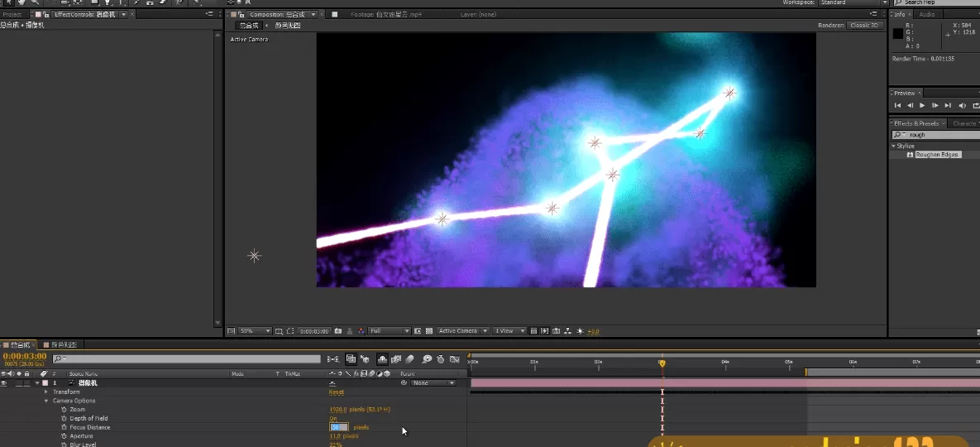Select the Roughen Edges effect

[x=937, y=155]
